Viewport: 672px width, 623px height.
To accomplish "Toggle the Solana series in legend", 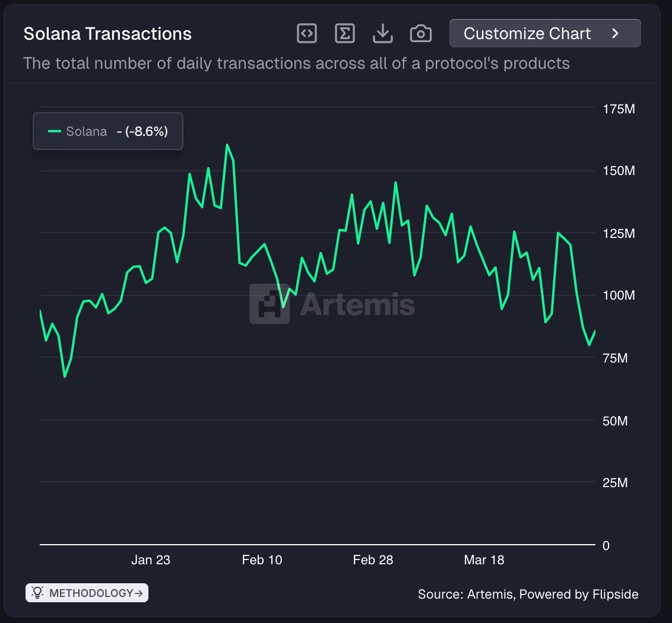I will coord(87,132).
